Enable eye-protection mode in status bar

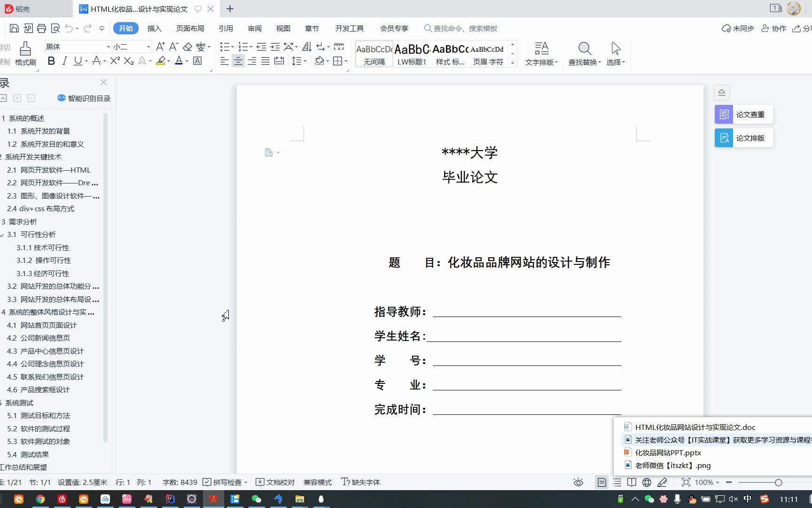(578, 482)
